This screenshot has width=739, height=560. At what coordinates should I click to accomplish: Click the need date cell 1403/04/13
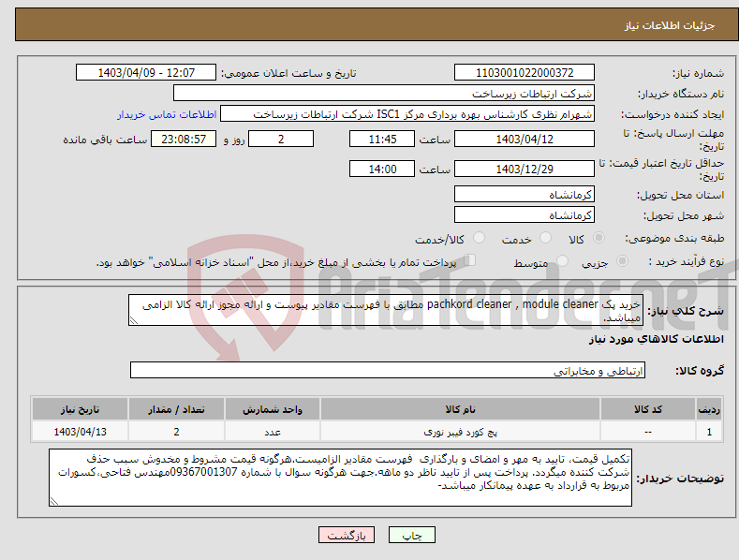(x=81, y=432)
